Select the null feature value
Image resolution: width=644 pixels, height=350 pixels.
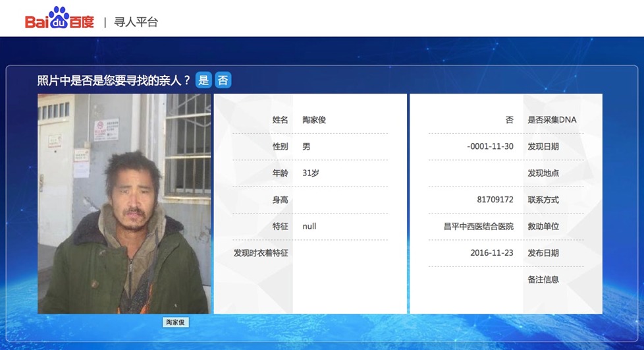point(309,226)
